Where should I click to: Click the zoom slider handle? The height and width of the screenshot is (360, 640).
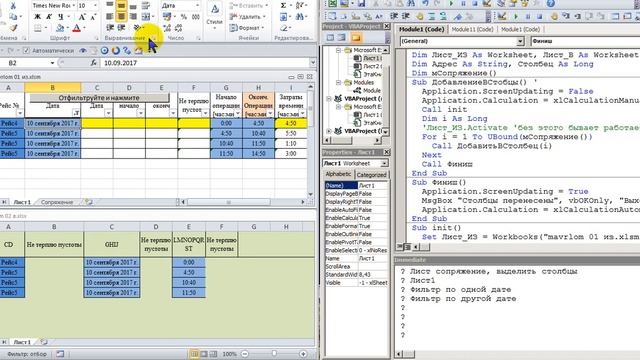click(x=274, y=354)
